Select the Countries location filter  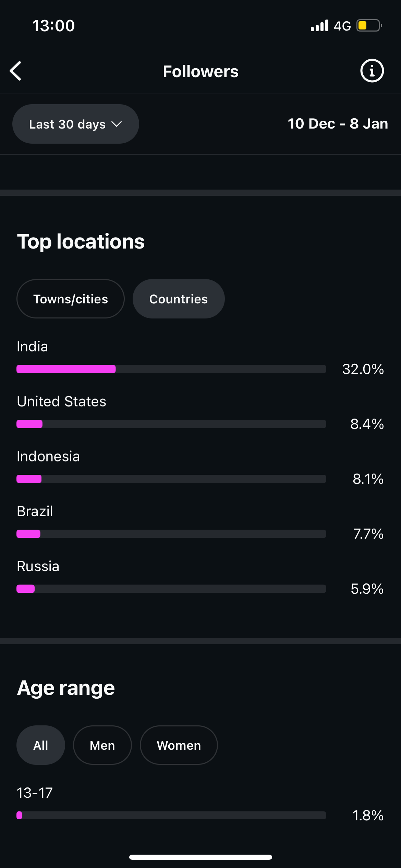click(179, 299)
